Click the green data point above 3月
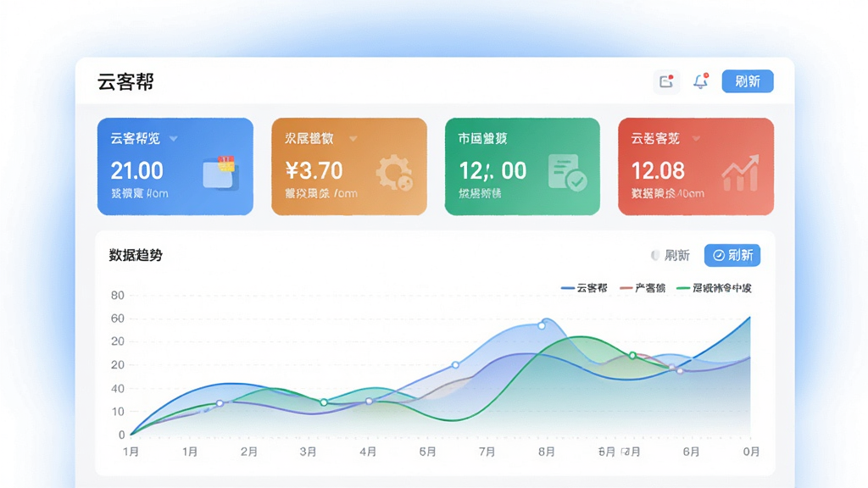Image resolution: width=868 pixels, height=488 pixels. tap(324, 402)
